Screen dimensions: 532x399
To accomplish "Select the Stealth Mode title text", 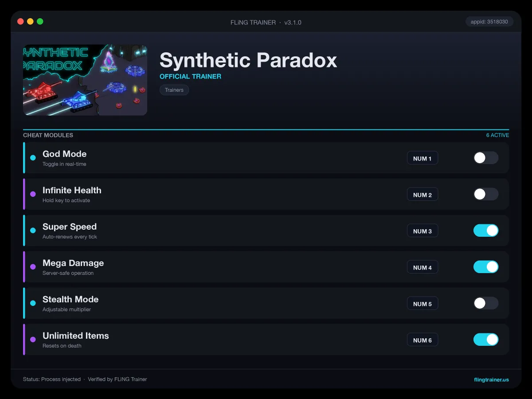I will (x=70, y=299).
